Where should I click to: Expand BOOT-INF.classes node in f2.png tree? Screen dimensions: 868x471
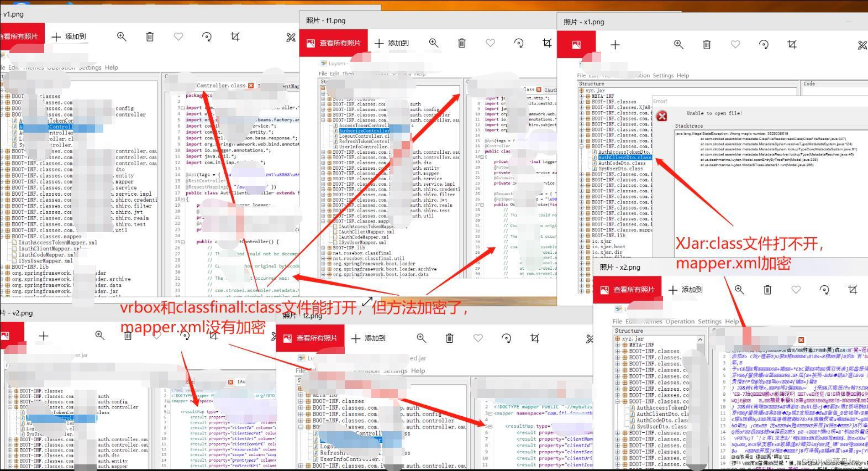click(x=301, y=401)
